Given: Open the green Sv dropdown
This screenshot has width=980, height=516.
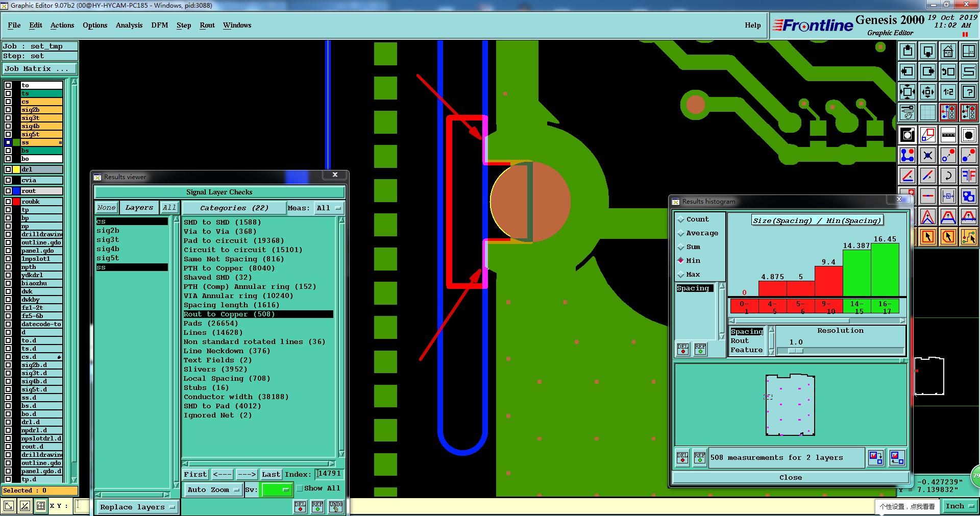Looking at the screenshot, I should [x=276, y=490].
